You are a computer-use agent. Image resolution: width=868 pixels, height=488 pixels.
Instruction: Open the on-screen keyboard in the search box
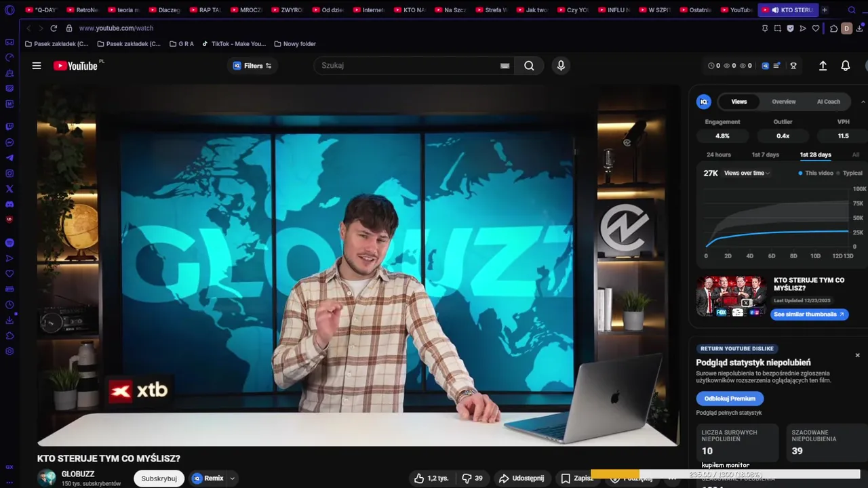[x=505, y=66]
